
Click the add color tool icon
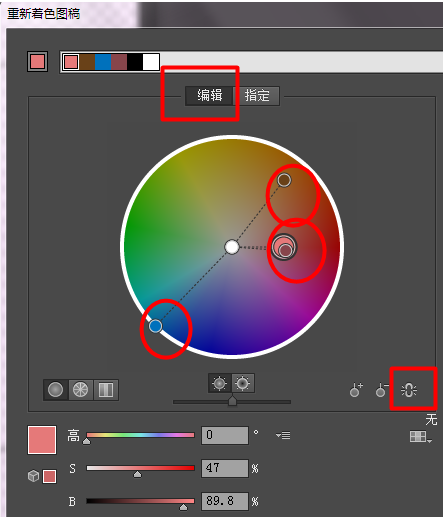[356, 390]
